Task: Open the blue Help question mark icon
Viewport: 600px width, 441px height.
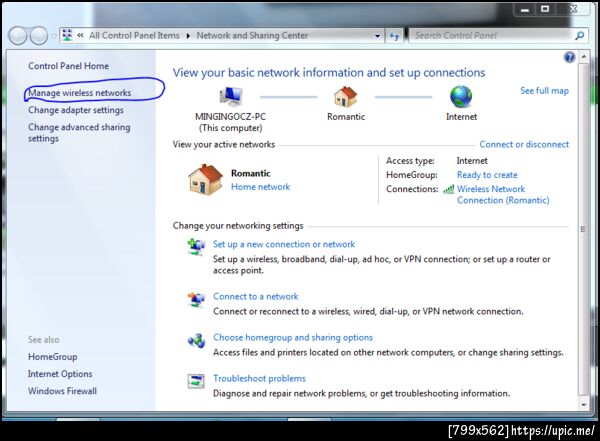Action: (569, 57)
